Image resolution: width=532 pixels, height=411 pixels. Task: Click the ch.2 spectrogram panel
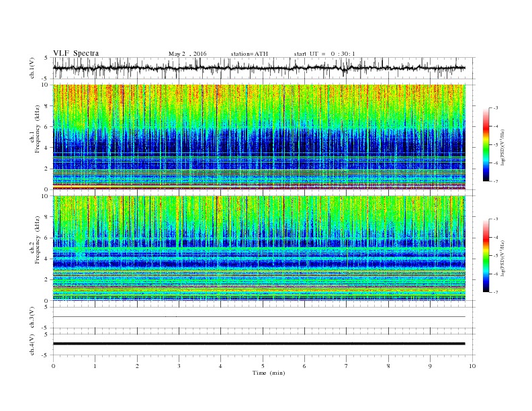click(259, 248)
